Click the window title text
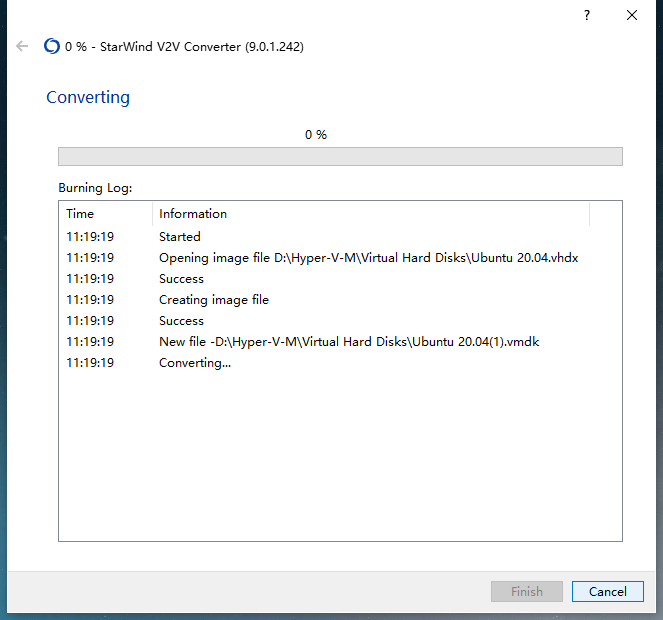Viewport: 663px width, 620px height. click(184, 47)
